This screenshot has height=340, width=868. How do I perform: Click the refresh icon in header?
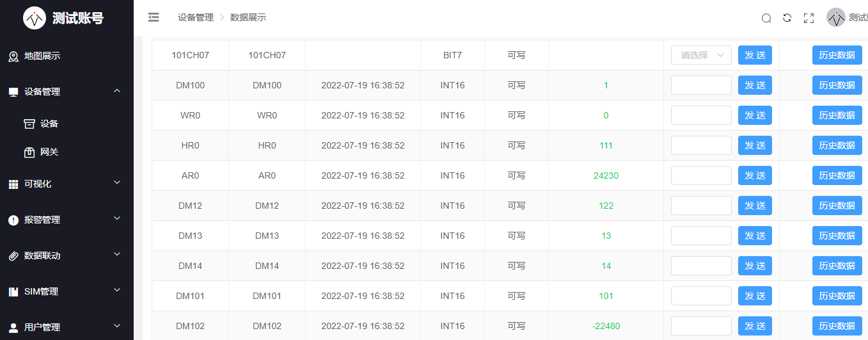pyautogui.click(x=787, y=18)
